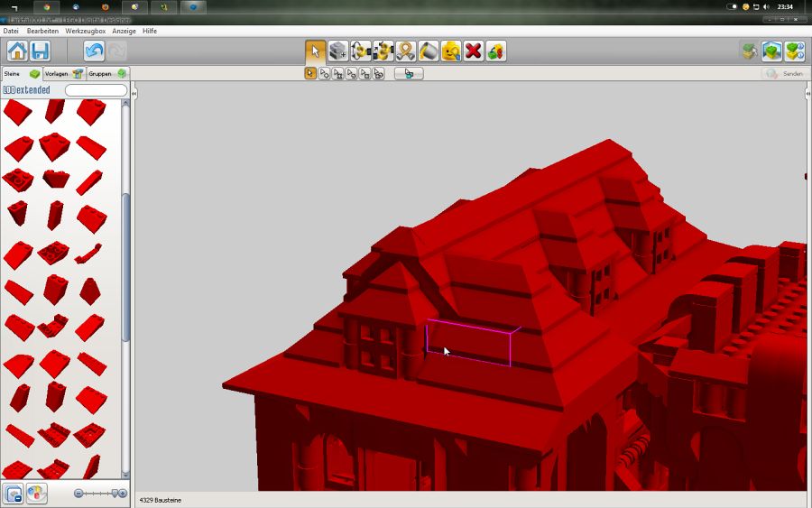This screenshot has width=812, height=508.
Task: Select the Hinge tool
Action: tap(361, 51)
